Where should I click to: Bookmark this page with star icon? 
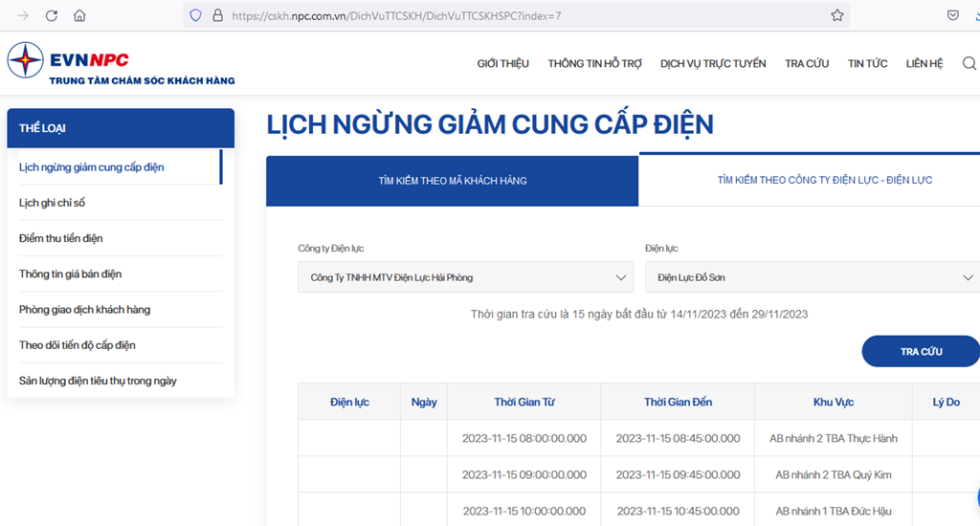pyautogui.click(x=837, y=15)
